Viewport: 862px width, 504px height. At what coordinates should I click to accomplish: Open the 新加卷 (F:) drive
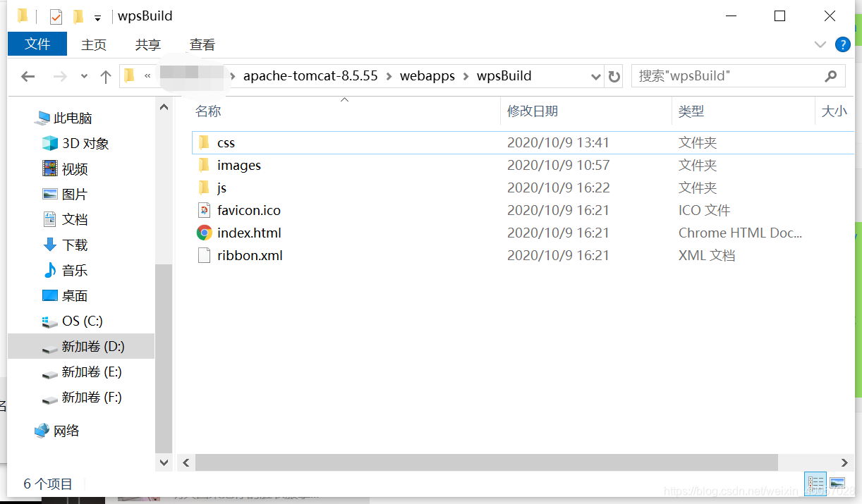point(92,398)
